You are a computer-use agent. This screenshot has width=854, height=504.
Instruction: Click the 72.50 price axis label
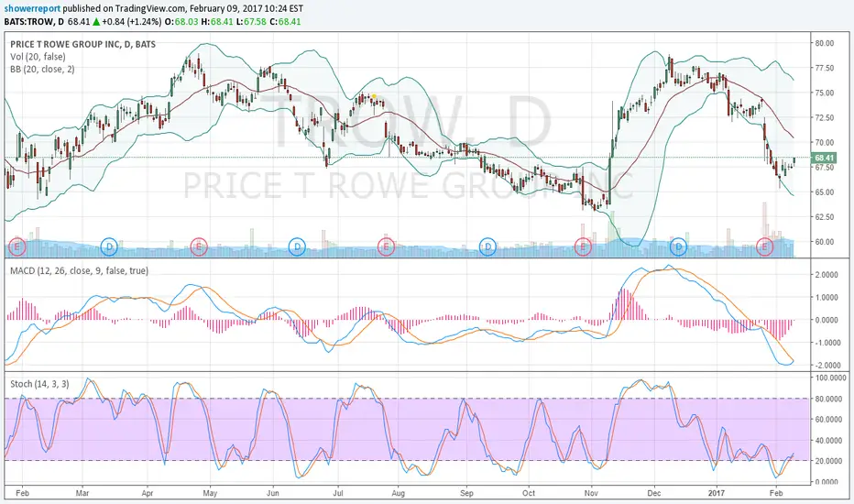point(824,117)
